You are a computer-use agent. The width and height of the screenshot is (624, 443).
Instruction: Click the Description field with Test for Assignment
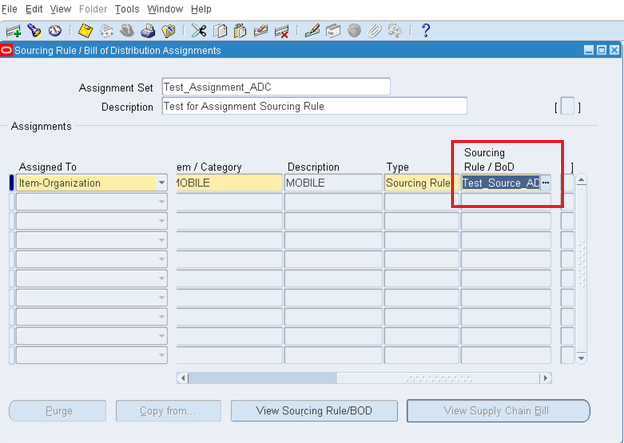pos(314,106)
